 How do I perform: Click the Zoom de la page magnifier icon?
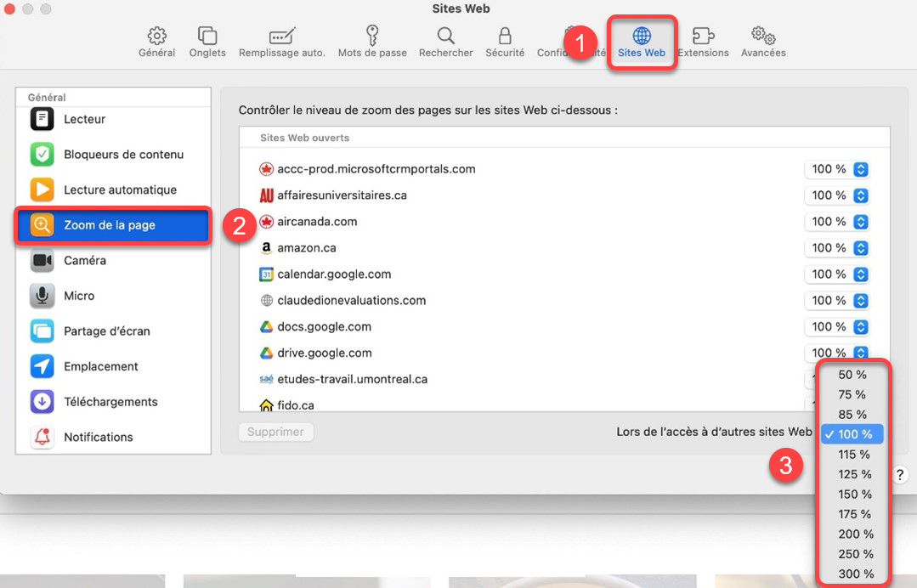point(42,225)
